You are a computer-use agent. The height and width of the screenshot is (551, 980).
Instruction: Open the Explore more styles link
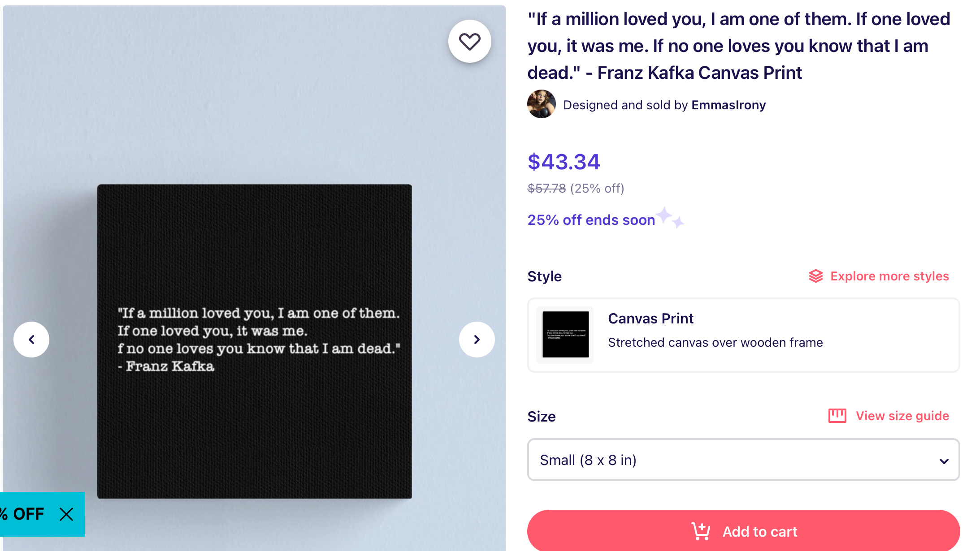pos(889,276)
